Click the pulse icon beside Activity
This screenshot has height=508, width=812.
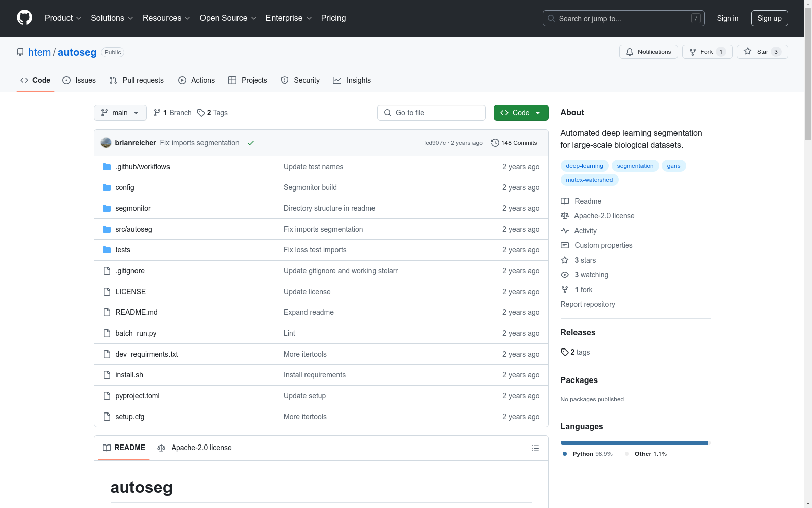565,231
